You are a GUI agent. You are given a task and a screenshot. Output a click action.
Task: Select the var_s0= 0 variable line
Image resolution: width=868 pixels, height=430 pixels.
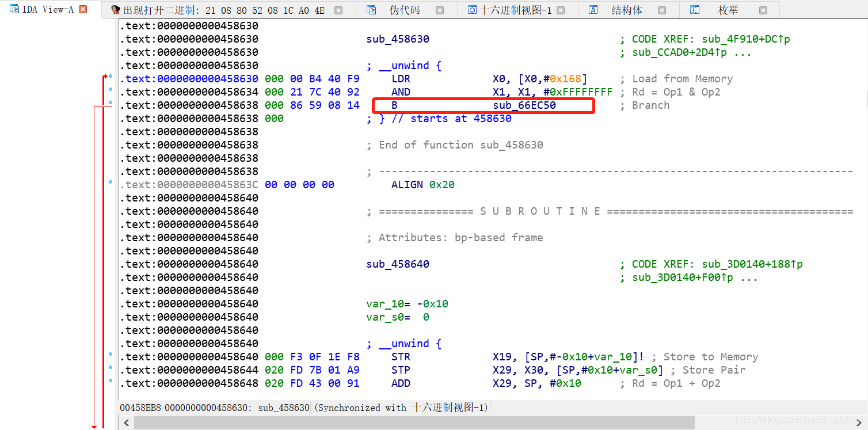click(398, 317)
